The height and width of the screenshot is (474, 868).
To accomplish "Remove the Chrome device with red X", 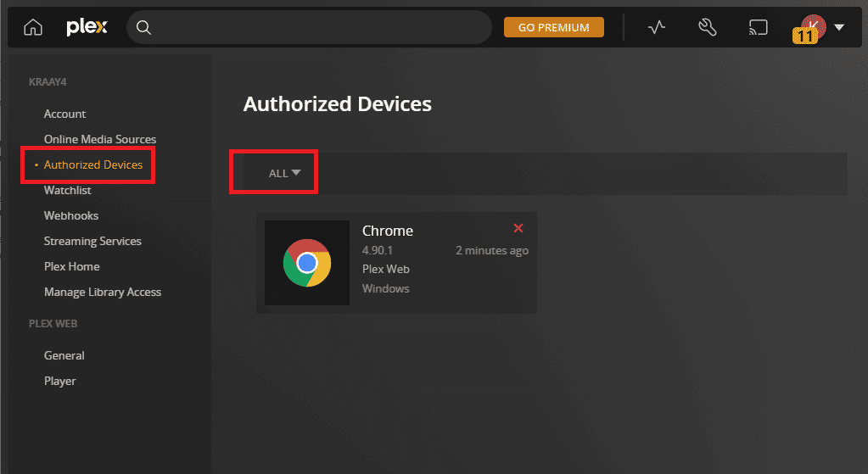I will [x=518, y=228].
